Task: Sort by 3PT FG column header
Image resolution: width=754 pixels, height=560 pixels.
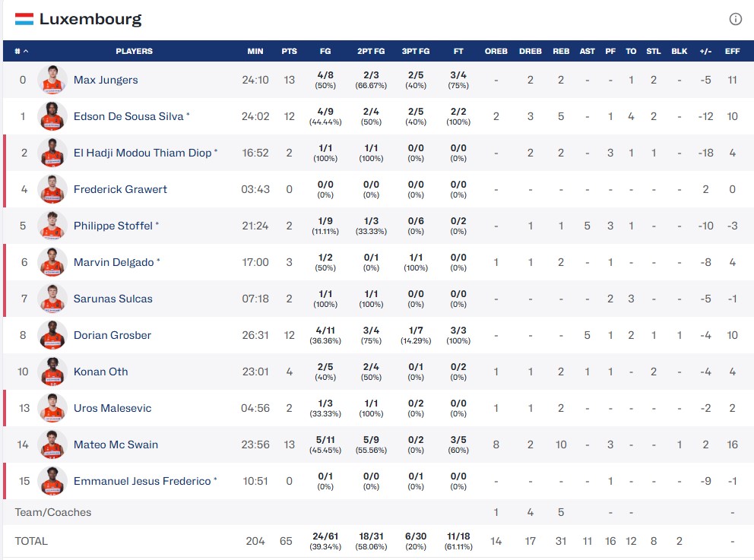Action: (x=416, y=51)
